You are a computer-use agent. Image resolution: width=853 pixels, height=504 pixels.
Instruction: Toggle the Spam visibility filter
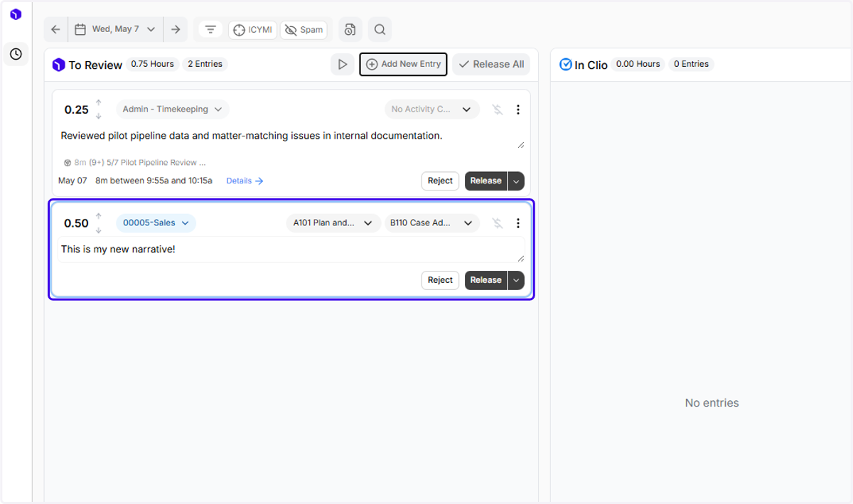click(x=304, y=30)
